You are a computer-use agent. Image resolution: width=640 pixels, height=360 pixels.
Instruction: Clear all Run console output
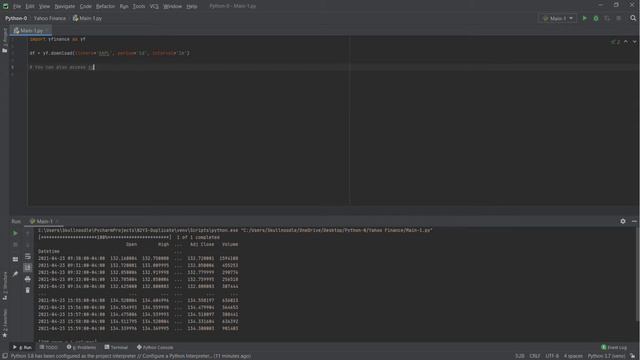coord(27,290)
